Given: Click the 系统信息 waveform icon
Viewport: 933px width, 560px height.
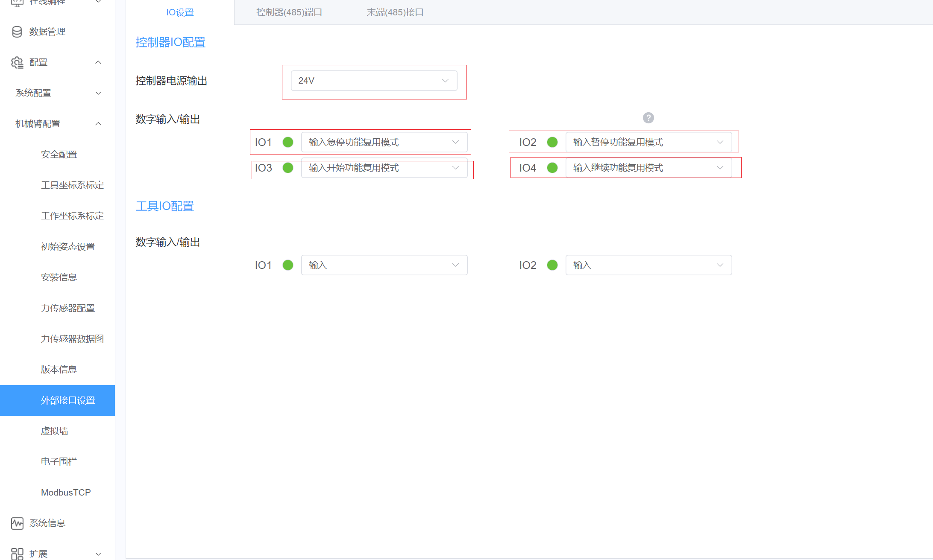Looking at the screenshot, I should (17, 523).
